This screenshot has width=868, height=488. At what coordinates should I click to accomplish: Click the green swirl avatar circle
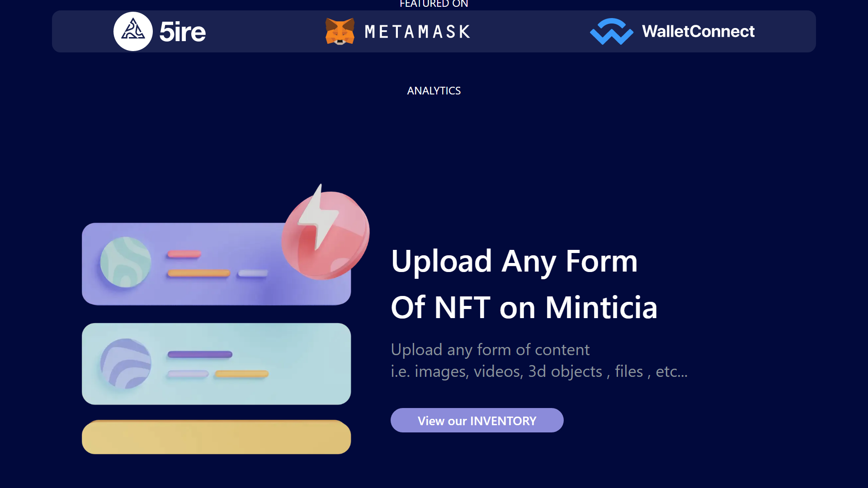tap(126, 262)
